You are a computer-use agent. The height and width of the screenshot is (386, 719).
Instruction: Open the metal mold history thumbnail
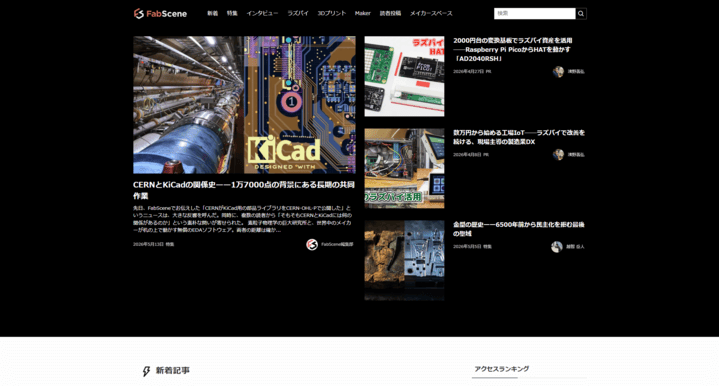pyautogui.click(x=404, y=260)
